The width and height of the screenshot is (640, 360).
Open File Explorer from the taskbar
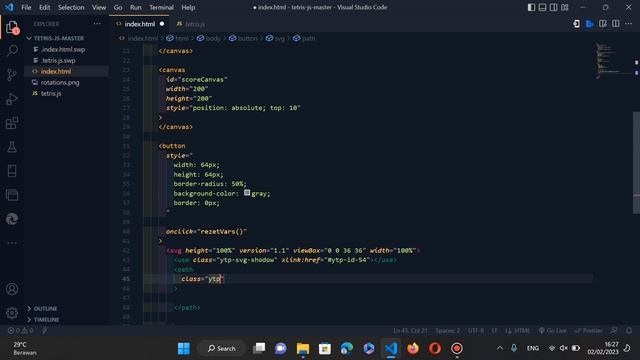tap(303, 348)
